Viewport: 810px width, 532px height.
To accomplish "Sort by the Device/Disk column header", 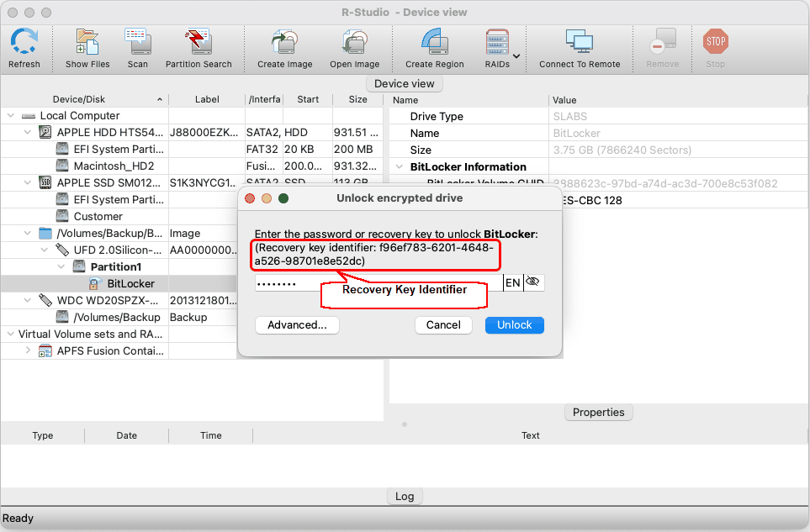I will [x=78, y=99].
